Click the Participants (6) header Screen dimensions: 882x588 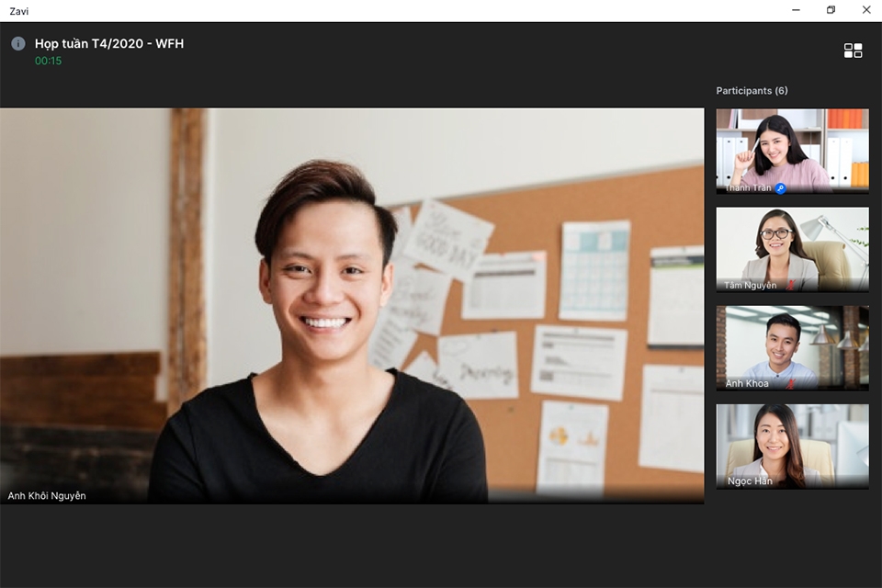tap(752, 91)
